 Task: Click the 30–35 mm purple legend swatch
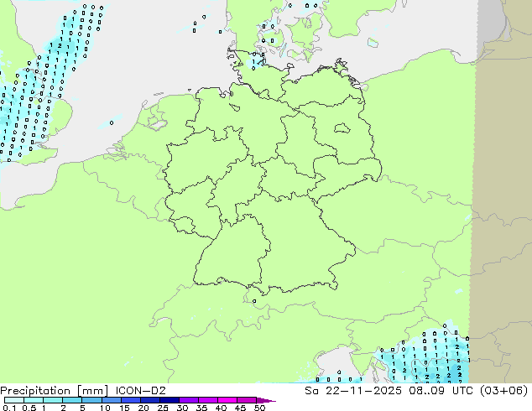click(189, 400)
